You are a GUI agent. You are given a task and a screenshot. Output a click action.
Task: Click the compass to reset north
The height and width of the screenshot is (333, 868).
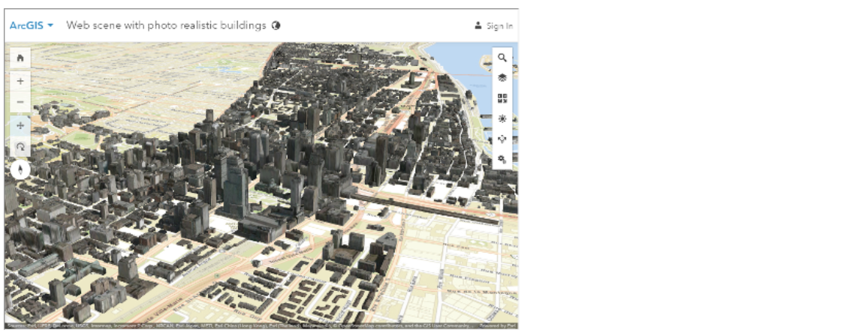pyautogui.click(x=20, y=169)
